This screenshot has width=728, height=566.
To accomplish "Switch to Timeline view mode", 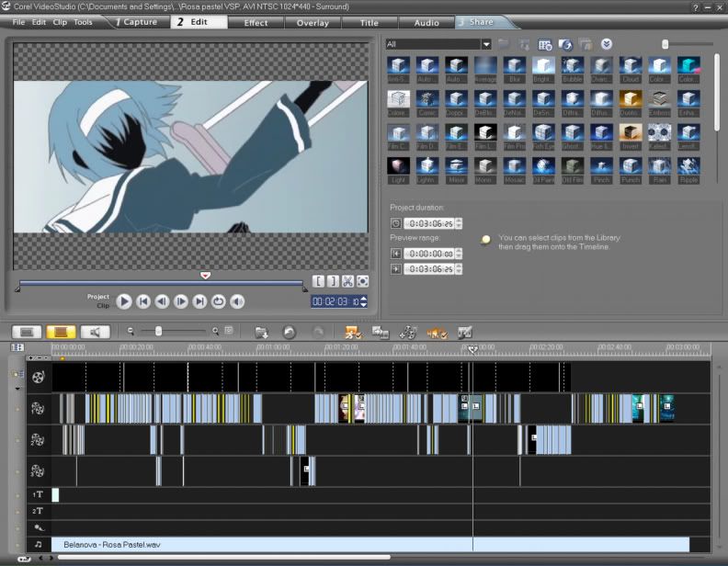I will pyautogui.click(x=61, y=332).
